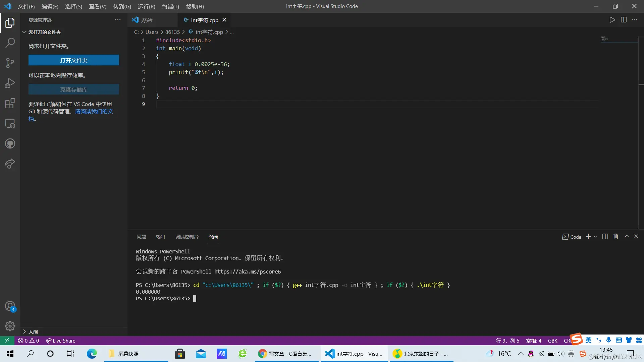Image resolution: width=644 pixels, height=362 pixels.
Task: Split the editor to the right
Action: (624, 20)
